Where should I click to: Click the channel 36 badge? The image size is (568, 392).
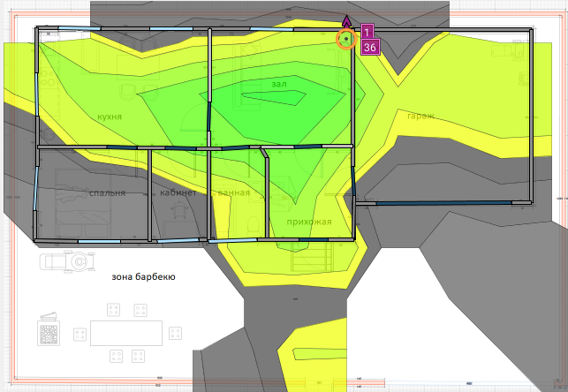click(370, 47)
